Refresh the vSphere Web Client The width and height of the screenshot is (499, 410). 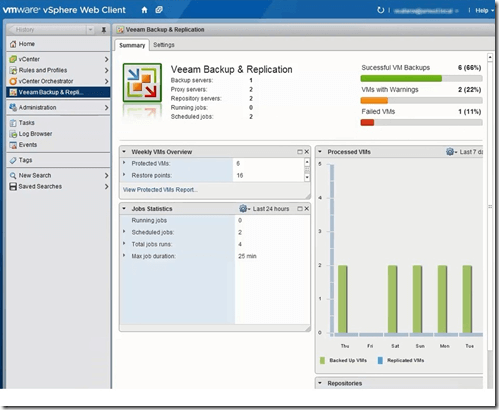click(380, 10)
